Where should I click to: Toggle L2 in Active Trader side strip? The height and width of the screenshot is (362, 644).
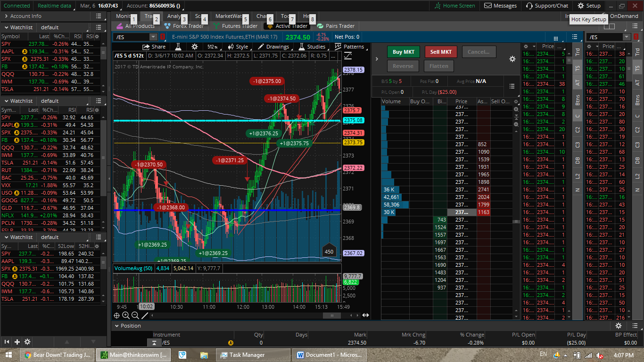pyautogui.click(x=578, y=176)
